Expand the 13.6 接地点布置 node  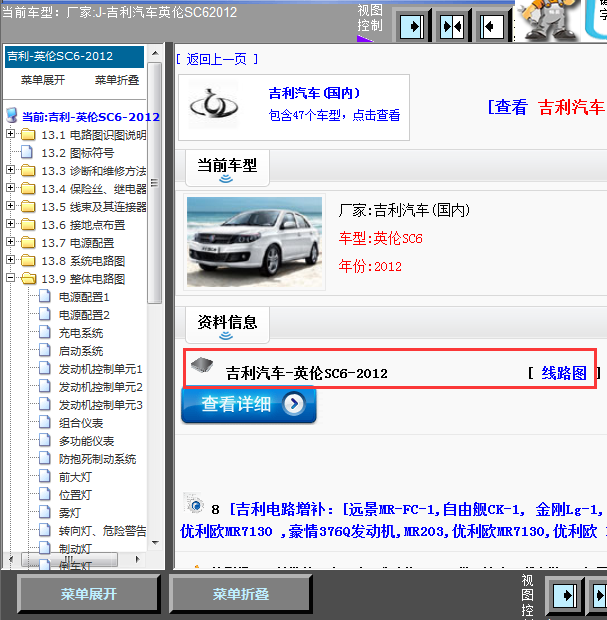pos(11,224)
